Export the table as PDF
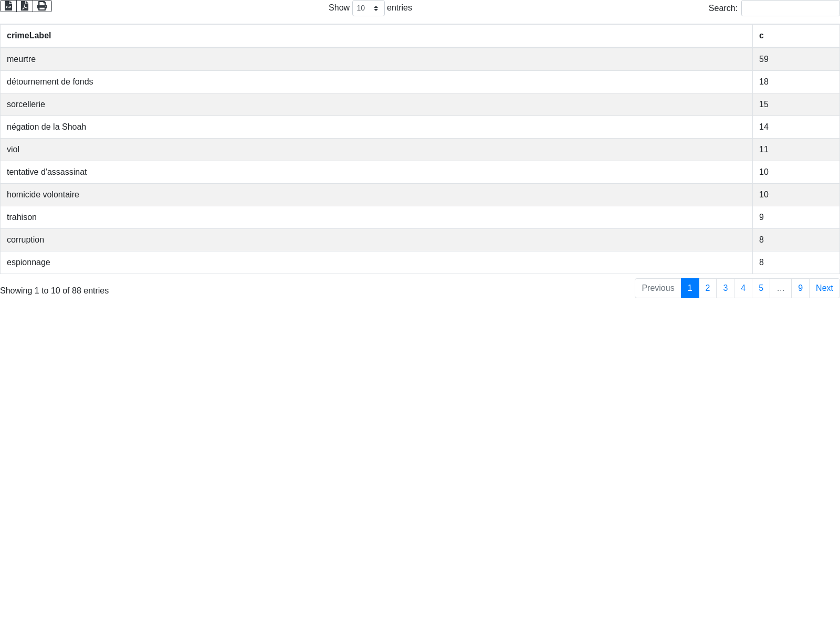The image size is (840, 630). click(25, 6)
